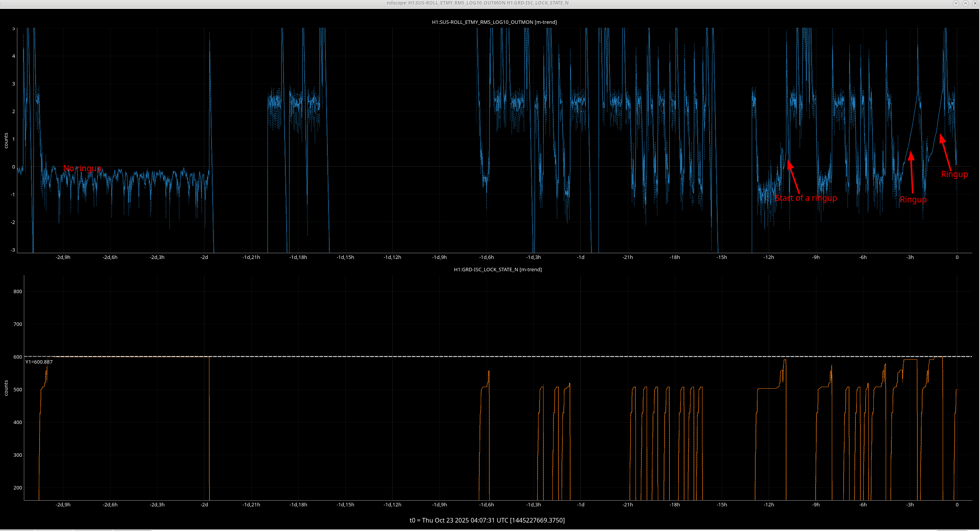The height and width of the screenshot is (531, 980).
Task: Click '-1d,12h' tick on top plot x-axis
Action: pos(392,257)
